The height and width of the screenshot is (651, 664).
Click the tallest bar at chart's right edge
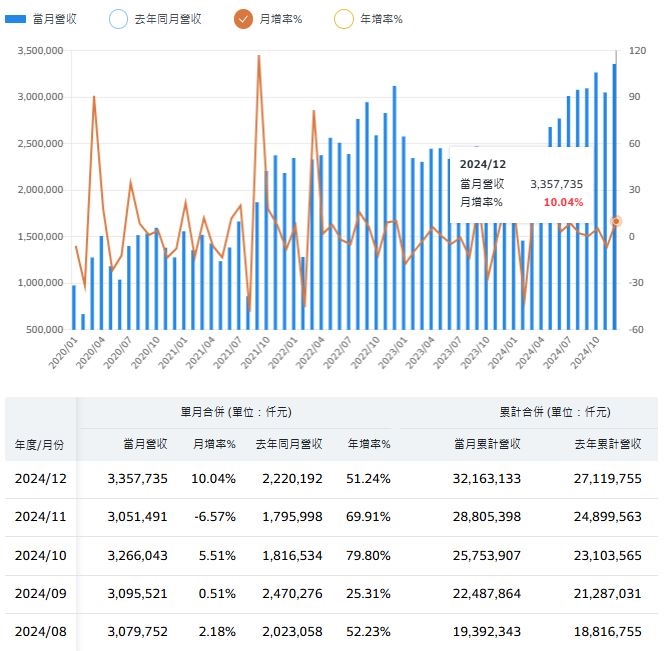pyautogui.click(x=615, y=190)
